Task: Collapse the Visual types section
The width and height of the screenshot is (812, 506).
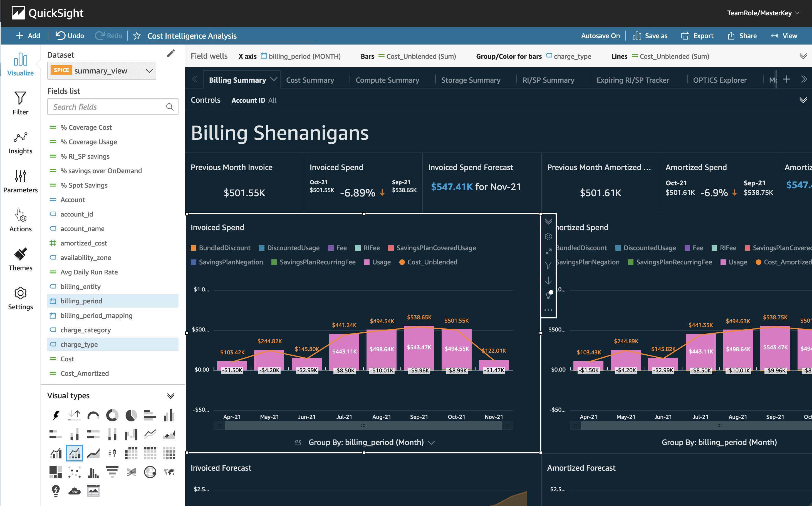Action: point(170,396)
